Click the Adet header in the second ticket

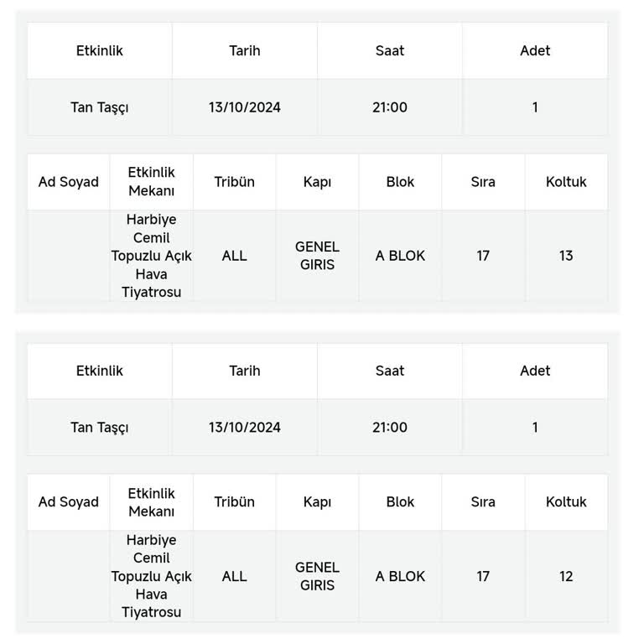535,371
